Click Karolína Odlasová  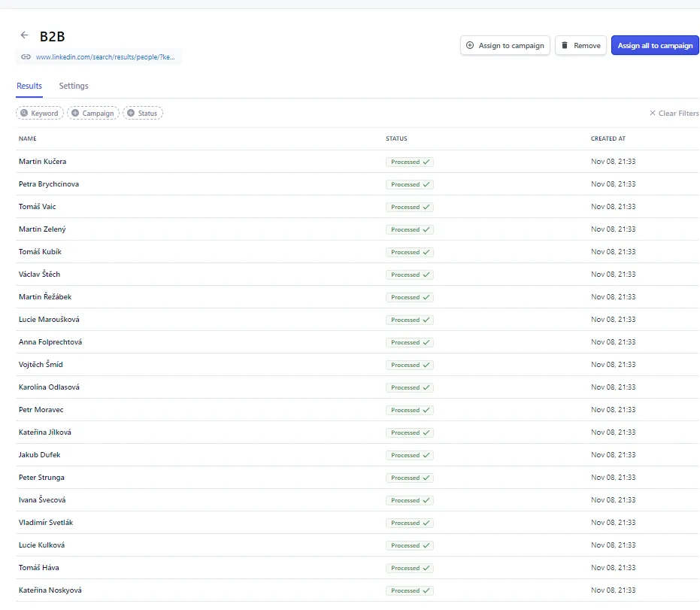click(x=49, y=387)
